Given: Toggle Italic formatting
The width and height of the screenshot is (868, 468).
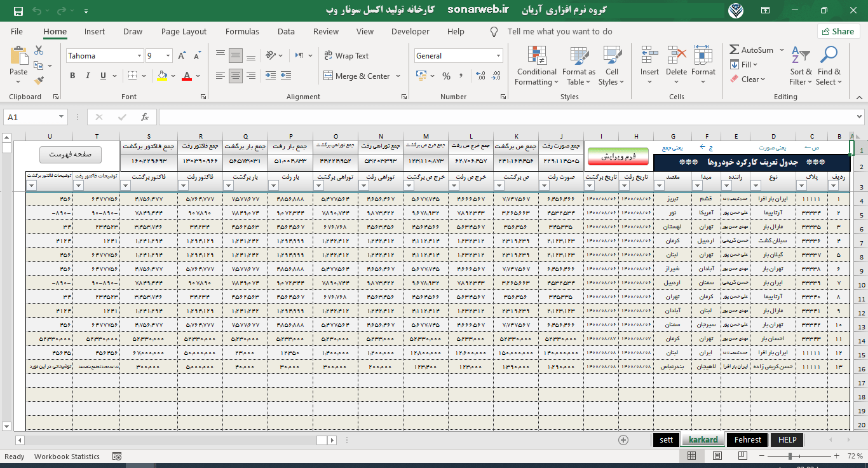Looking at the screenshot, I should coord(88,76).
